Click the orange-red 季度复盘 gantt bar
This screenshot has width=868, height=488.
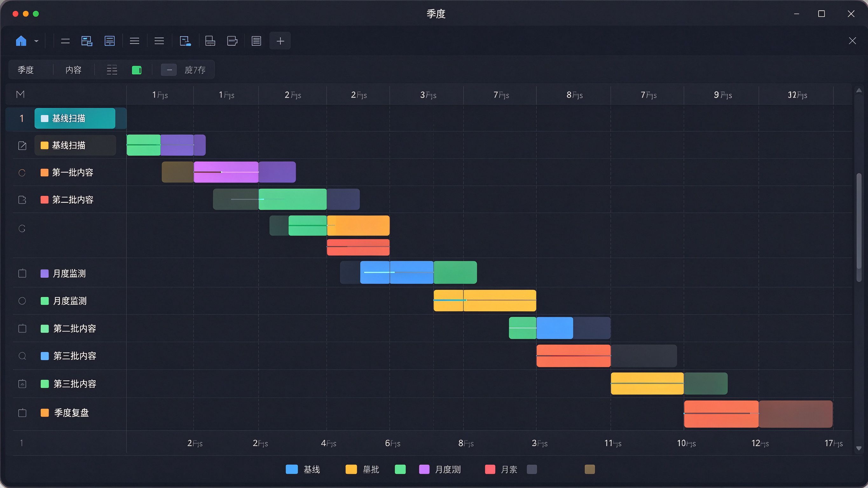click(x=721, y=414)
